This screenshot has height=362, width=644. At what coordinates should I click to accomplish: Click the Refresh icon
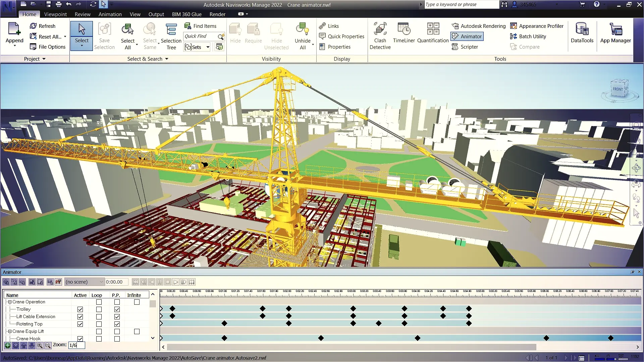click(33, 26)
